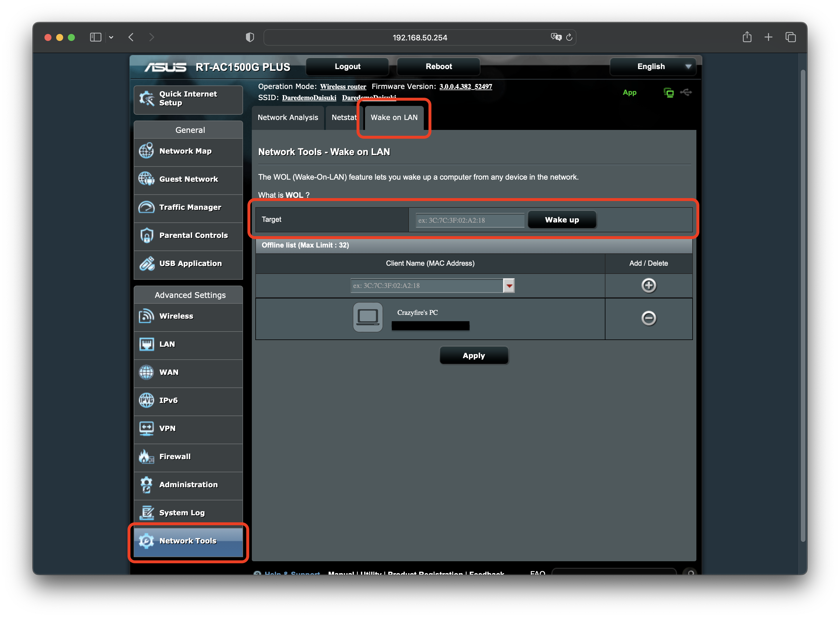Toggle the Safari sidebar button
Screen dimensions: 840x618
click(x=95, y=37)
